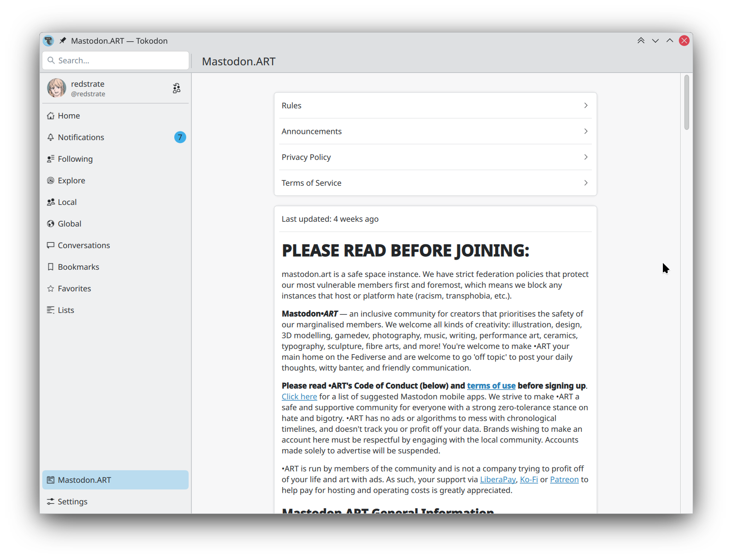Click the Global globe icon
The height and width of the screenshot is (560, 732).
50,224
